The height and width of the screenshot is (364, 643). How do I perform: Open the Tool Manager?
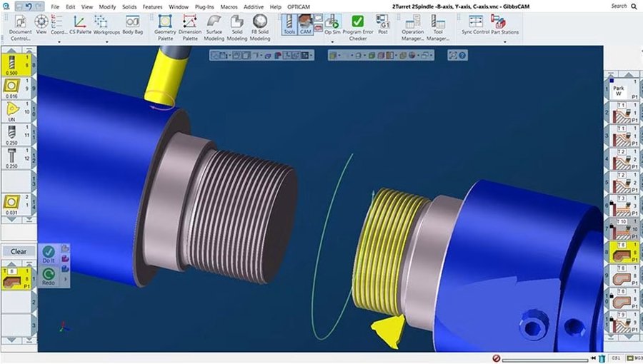[x=438, y=27]
